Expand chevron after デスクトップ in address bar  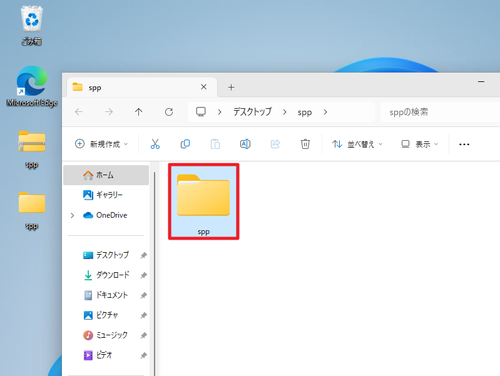(284, 112)
